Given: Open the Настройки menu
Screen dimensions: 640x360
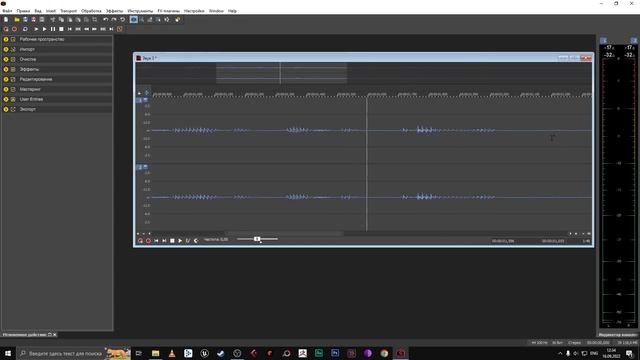Looking at the screenshot, I should [194, 11].
